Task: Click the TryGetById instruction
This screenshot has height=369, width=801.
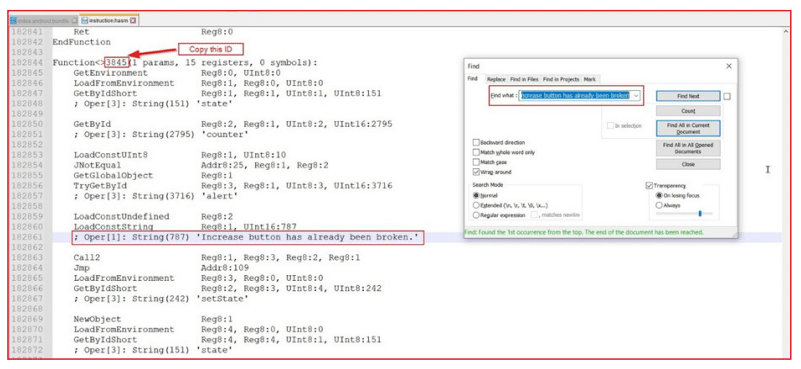Action: point(100,186)
